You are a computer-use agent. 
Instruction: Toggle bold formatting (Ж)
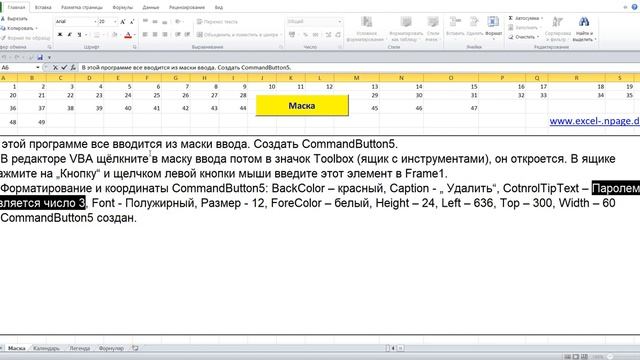(x=60, y=35)
